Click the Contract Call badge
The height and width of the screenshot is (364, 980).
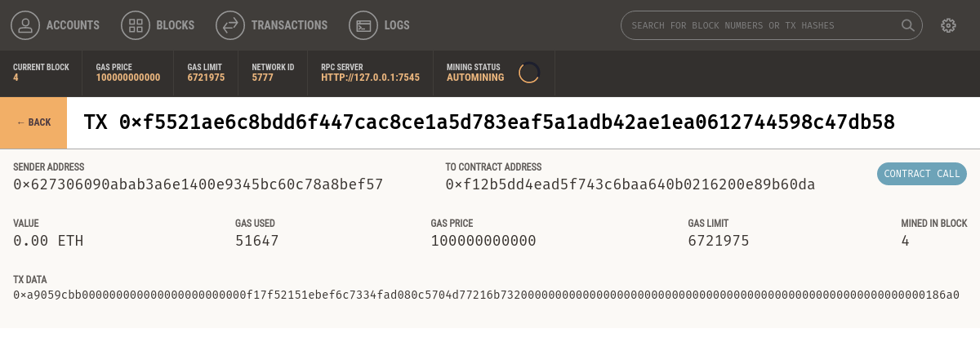(922, 174)
